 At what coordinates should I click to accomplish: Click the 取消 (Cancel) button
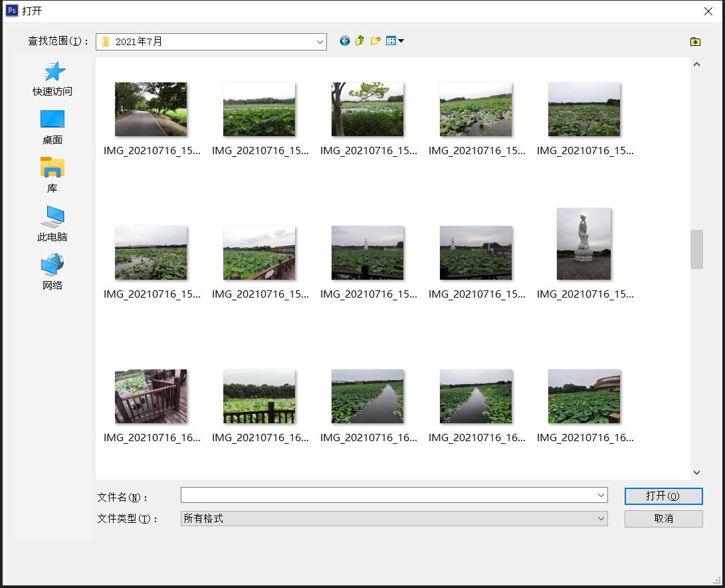click(663, 518)
